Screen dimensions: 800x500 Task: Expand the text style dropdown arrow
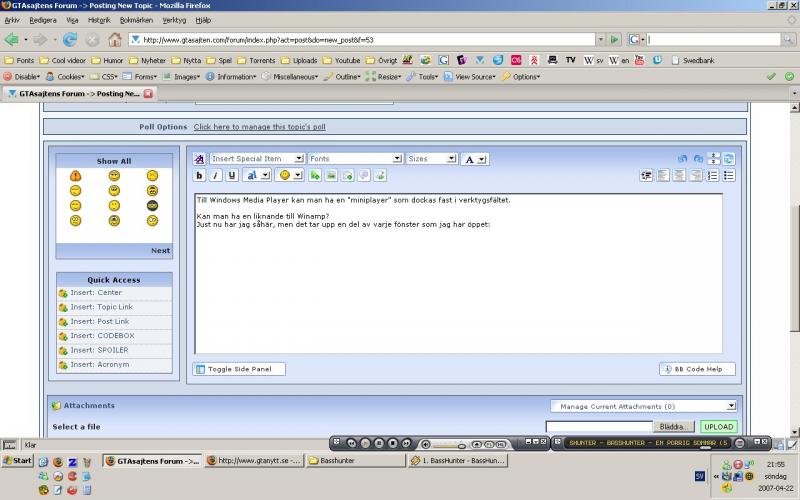coord(266,176)
